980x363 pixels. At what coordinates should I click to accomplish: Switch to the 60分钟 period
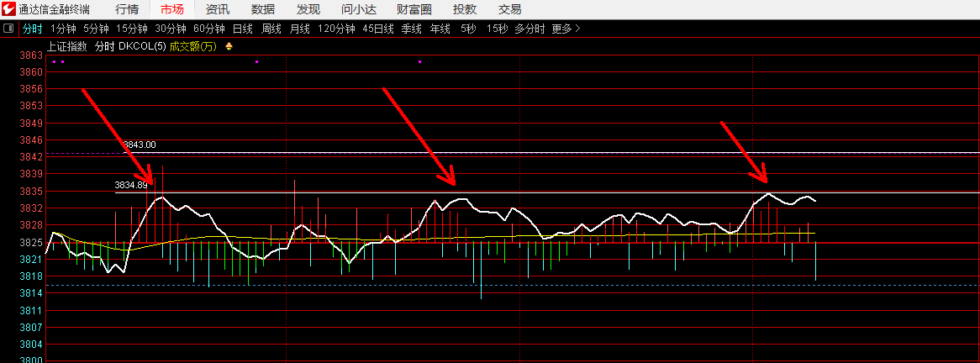coord(209,29)
